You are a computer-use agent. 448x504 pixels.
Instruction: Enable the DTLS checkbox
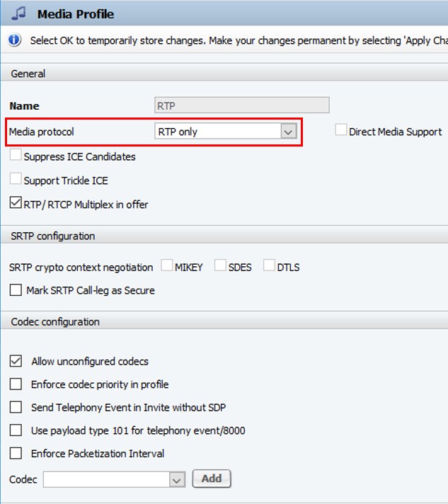pos(269,265)
